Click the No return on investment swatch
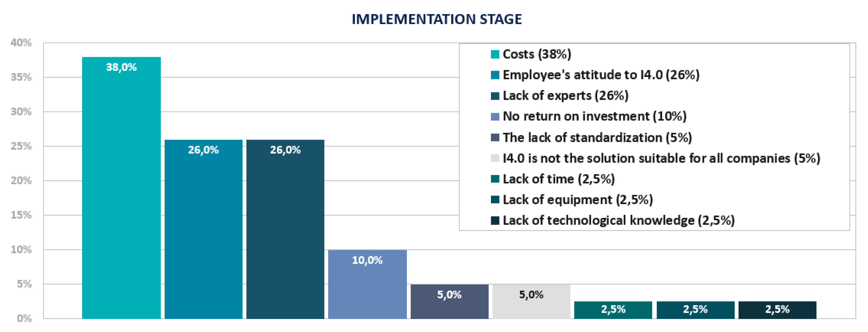The height and width of the screenshot is (332, 868). click(x=495, y=117)
